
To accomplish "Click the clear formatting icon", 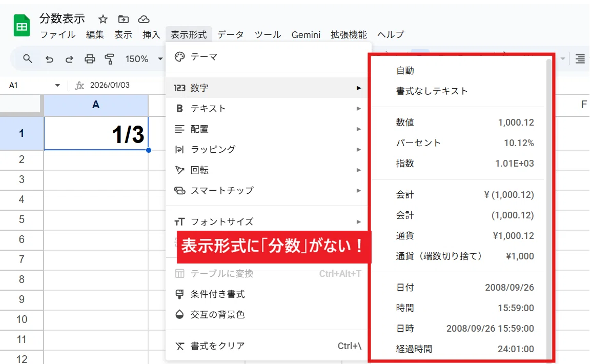I will pyautogui.click(x=179, y=346).
